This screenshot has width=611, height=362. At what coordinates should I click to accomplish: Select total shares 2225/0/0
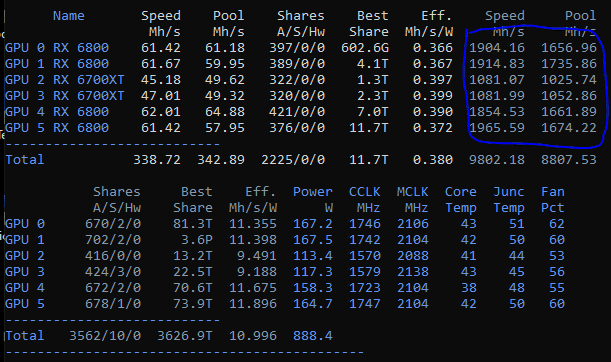point(293,160)
